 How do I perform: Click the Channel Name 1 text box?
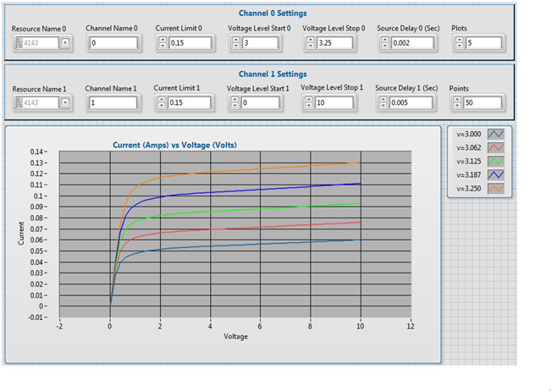click(x=112, y=102)
